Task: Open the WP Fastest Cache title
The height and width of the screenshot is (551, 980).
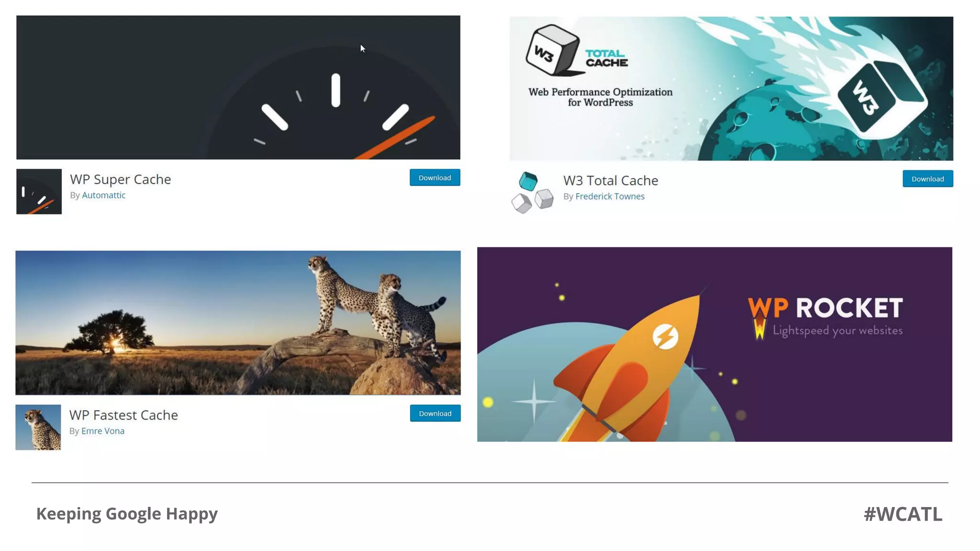Action: click(123, 415)
